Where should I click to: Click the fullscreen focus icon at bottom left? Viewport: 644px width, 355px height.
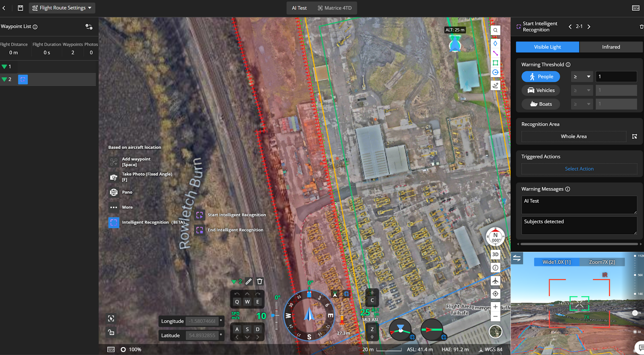click(x=111, y=318)
